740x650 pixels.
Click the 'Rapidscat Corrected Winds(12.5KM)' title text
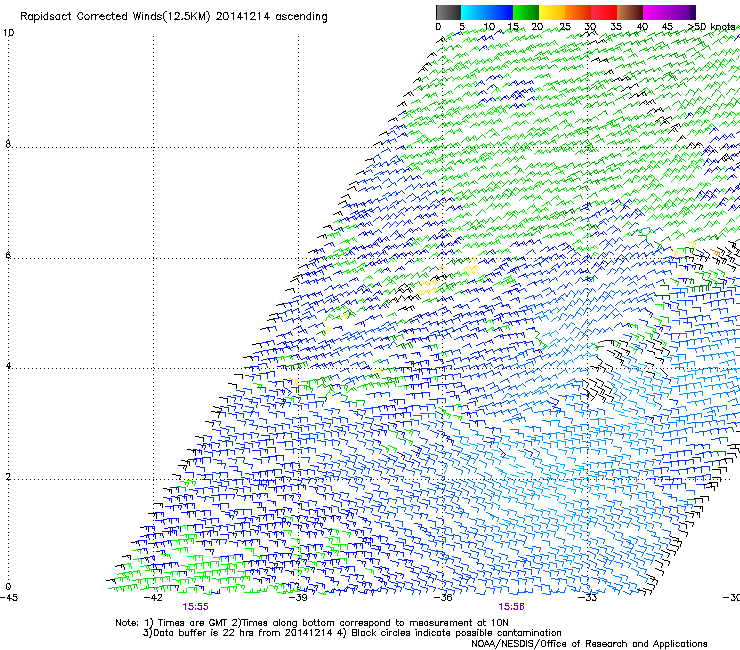click(115, 17)
